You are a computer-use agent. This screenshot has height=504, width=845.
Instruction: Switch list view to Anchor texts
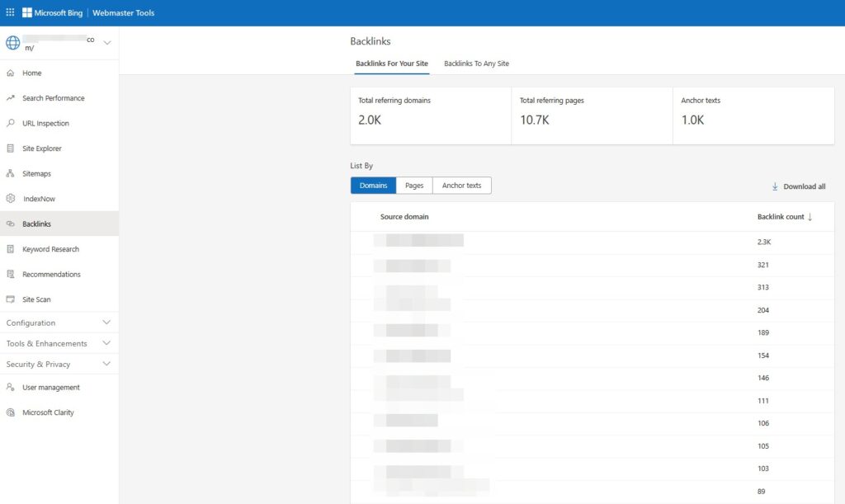pos(461,186)
